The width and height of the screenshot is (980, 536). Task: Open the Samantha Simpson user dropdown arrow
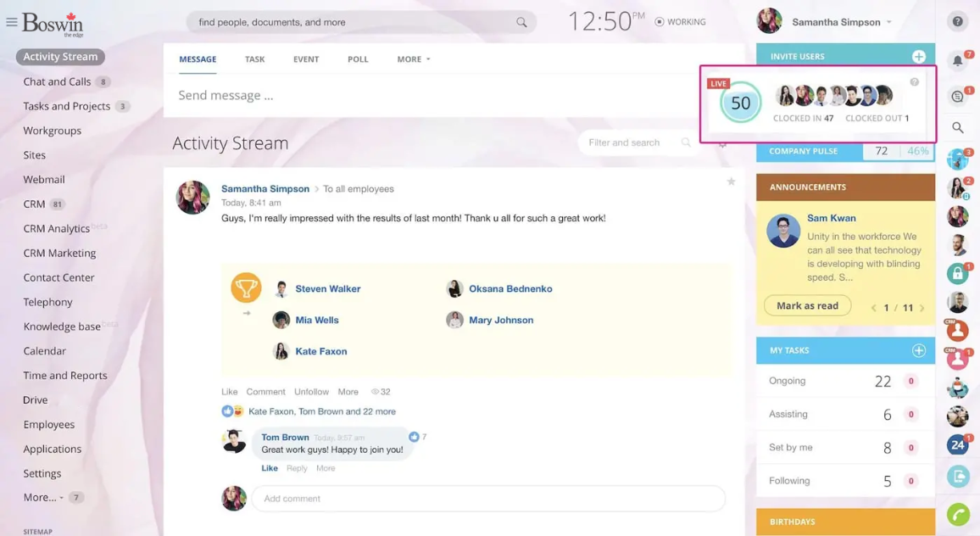pyautogui.click(x=888, y=22)
